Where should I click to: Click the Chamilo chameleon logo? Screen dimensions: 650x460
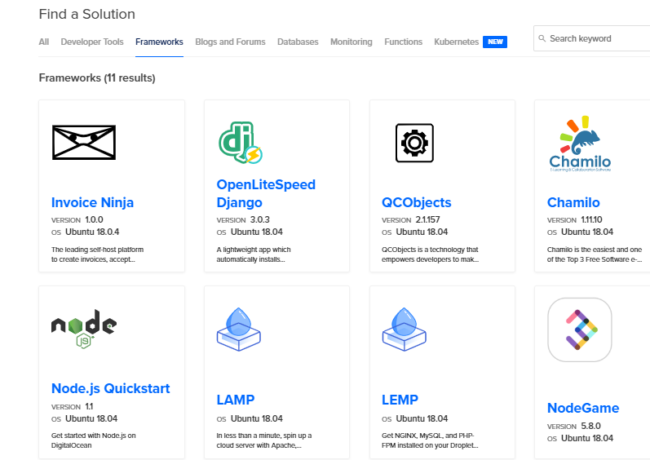click(580, 143)
